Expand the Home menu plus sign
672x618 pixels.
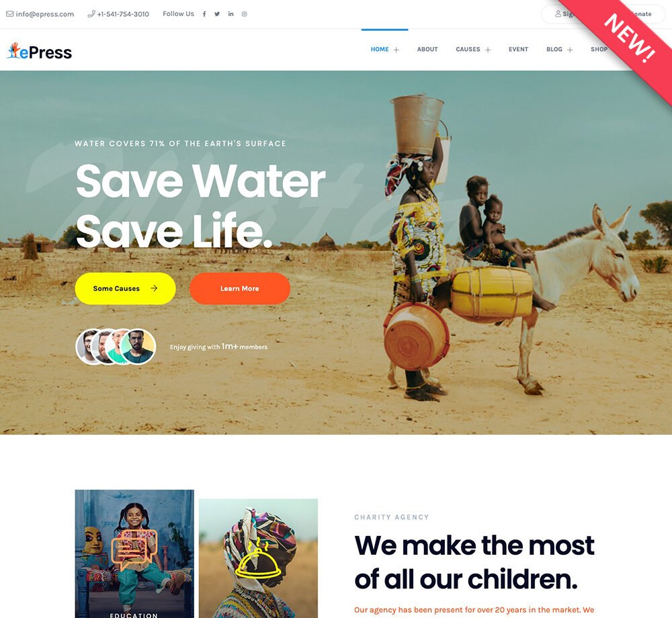pyautogui.click(x=396, y=50)
